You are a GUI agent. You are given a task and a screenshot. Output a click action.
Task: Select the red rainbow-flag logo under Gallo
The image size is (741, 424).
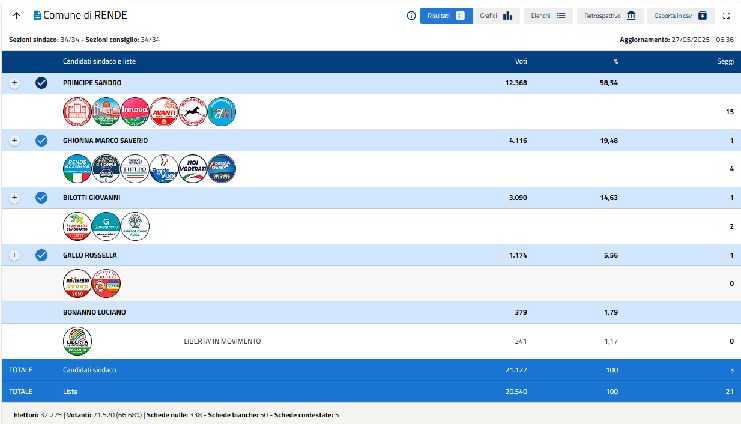pos(106,284)
